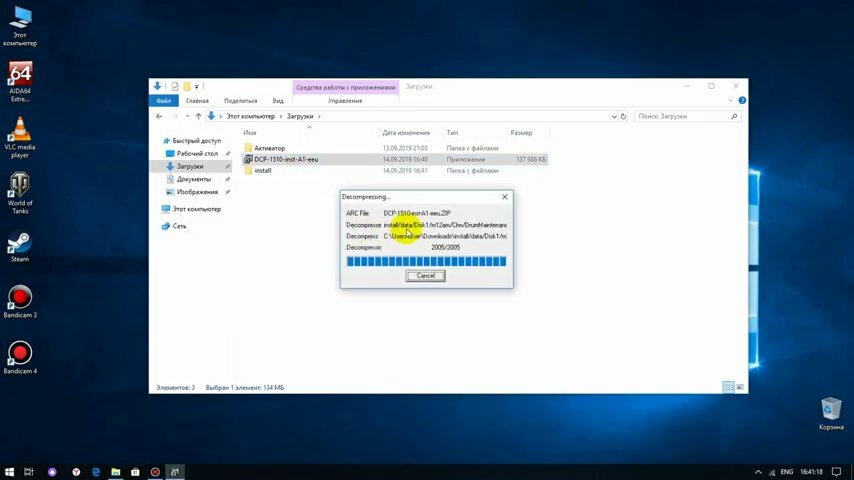Open the Файл ribbon tab
This screenshot has width=854, height=480.
point(163,101)
